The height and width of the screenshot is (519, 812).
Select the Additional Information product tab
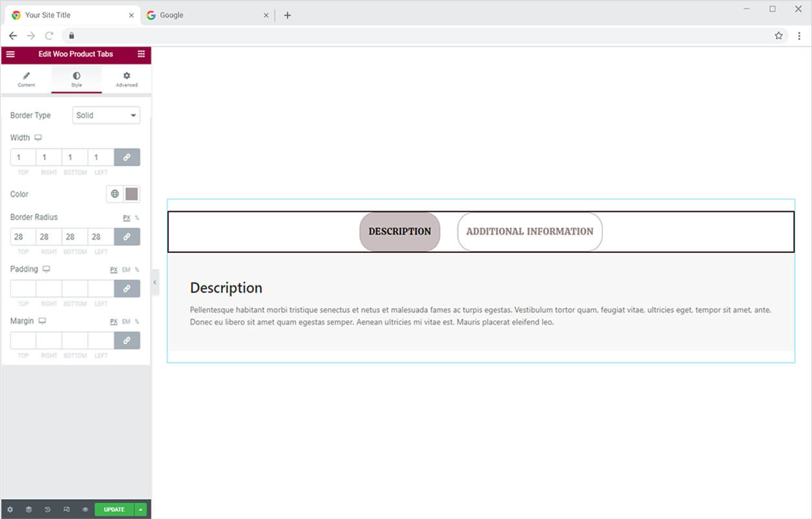point(530,231)
